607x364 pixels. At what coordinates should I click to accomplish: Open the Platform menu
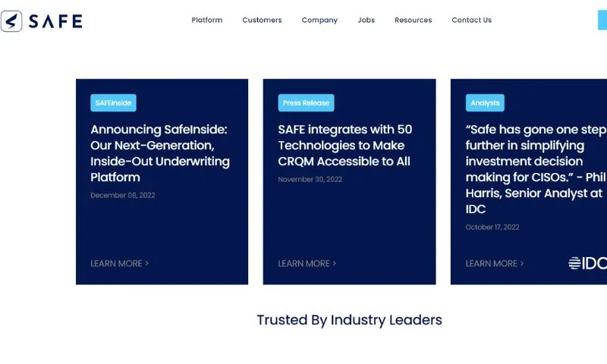207,20
